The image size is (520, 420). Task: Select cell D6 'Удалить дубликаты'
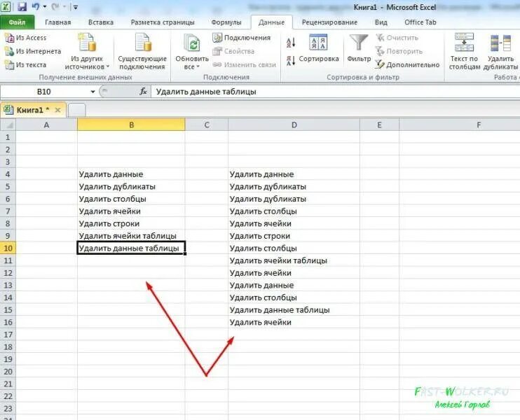294,199
